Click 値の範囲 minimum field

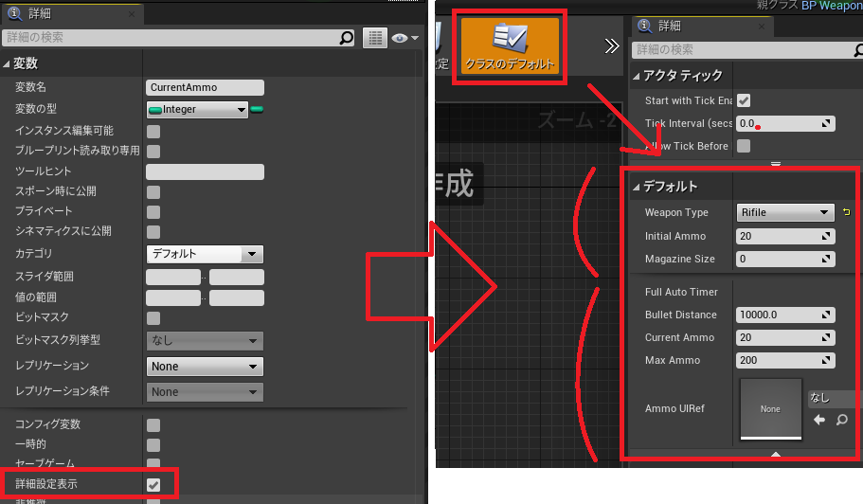point(173,297)
